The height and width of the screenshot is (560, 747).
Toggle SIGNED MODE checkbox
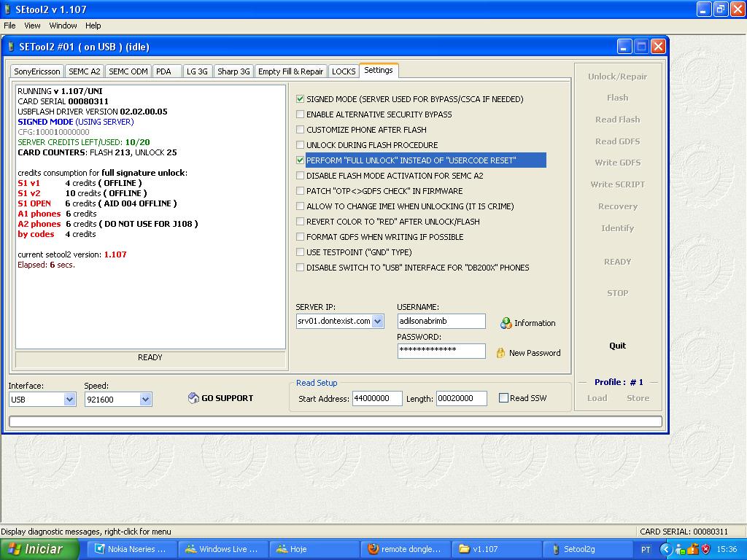300,99
